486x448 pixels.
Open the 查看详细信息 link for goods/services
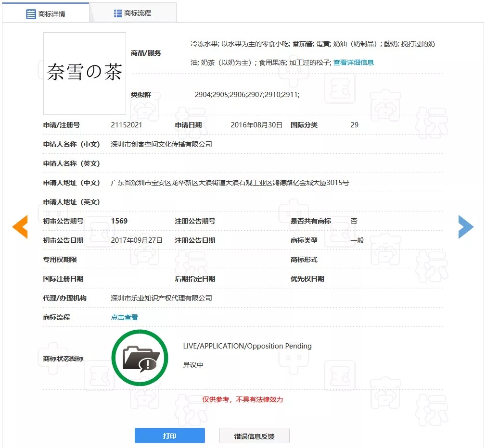[354, 62]
